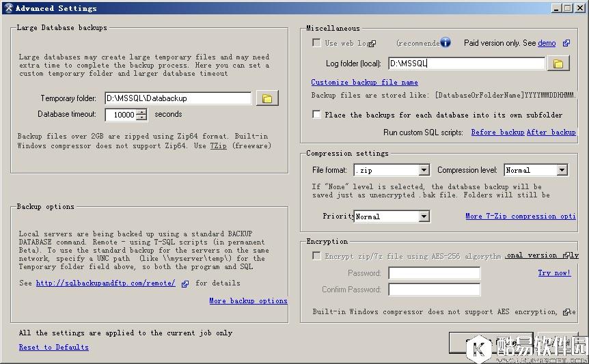The height and width of the screenshot is (364, 589).
Task: Click external link icon after AES encryption note
Action: pos(565,312)
